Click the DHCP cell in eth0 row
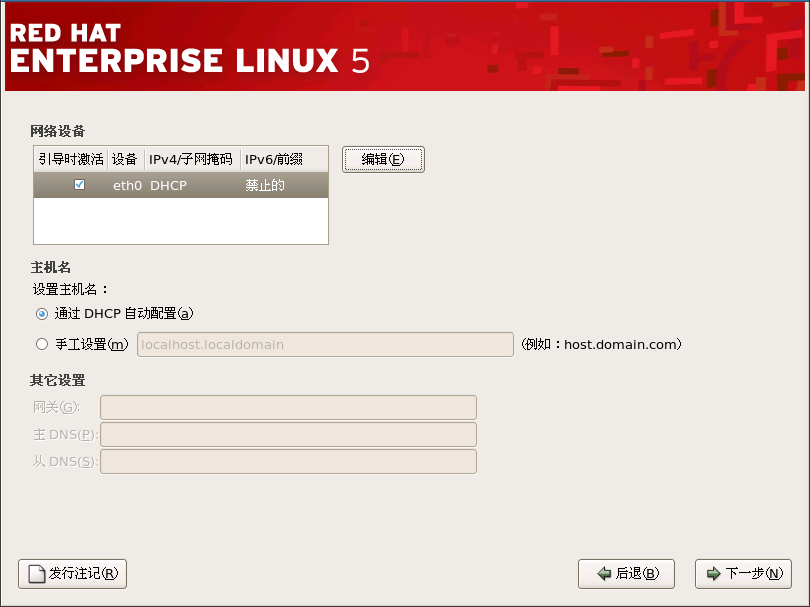The width and height of the screenshot is (810, 607). (x=168, y=185)
